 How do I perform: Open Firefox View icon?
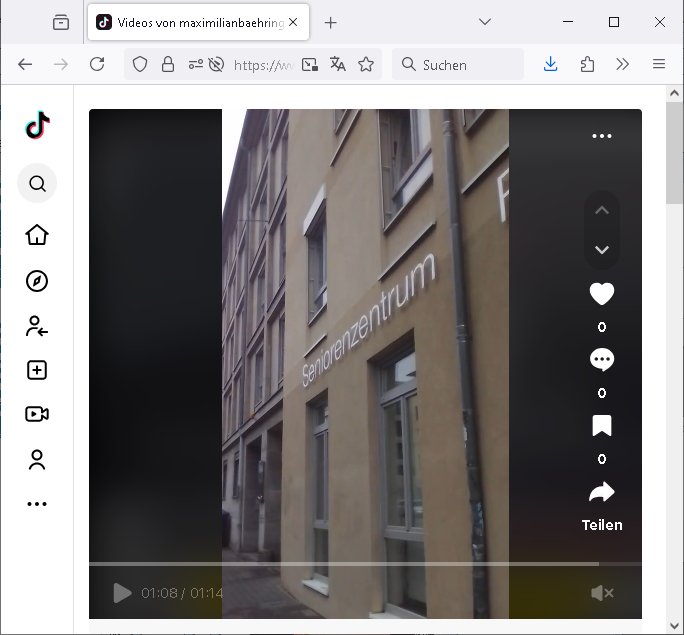[61, 22]
